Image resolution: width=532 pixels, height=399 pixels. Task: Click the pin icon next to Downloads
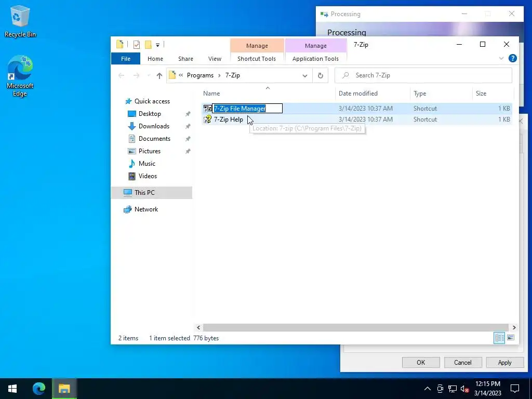click(x=188, y=126)
